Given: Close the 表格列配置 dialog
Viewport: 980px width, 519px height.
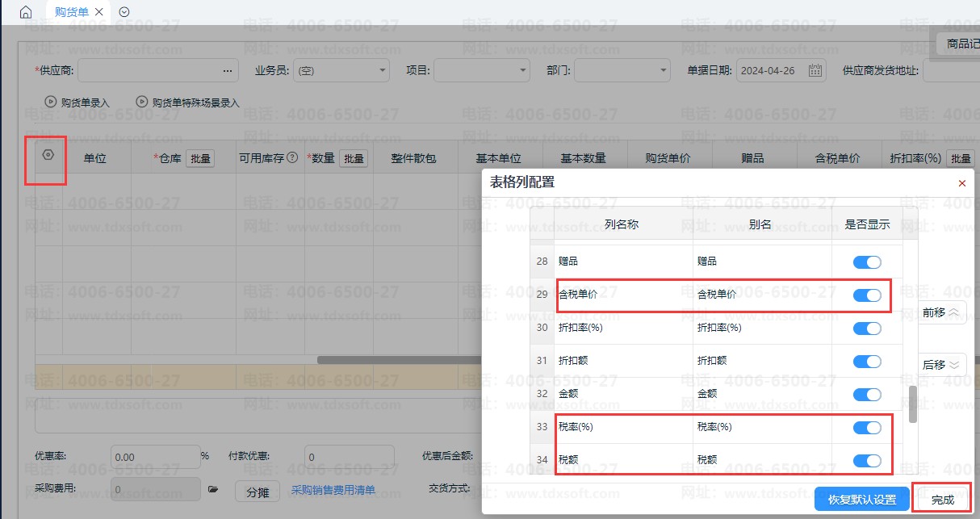Looking at the screenshot, I should [x=961, y=183].
